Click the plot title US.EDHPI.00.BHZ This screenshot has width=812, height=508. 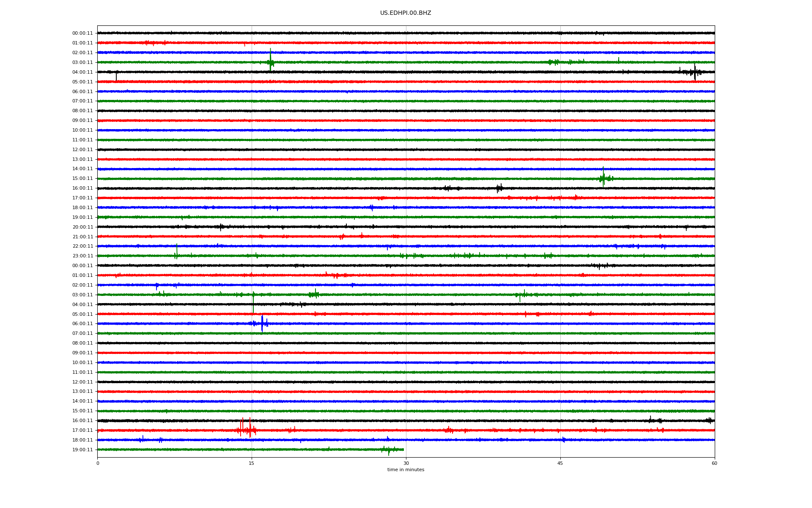click(406, 13)
